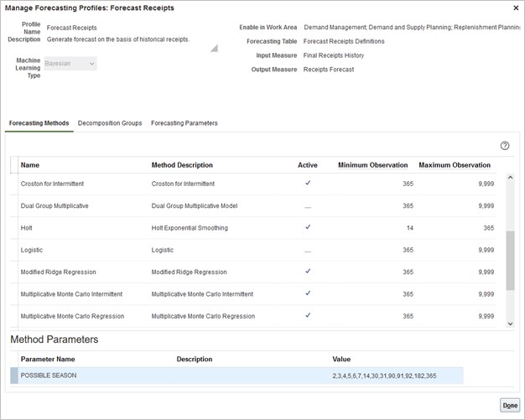Click Holt Exponential Smoothing description
Screen dimensions: 525x420
(x=190, y=228)
